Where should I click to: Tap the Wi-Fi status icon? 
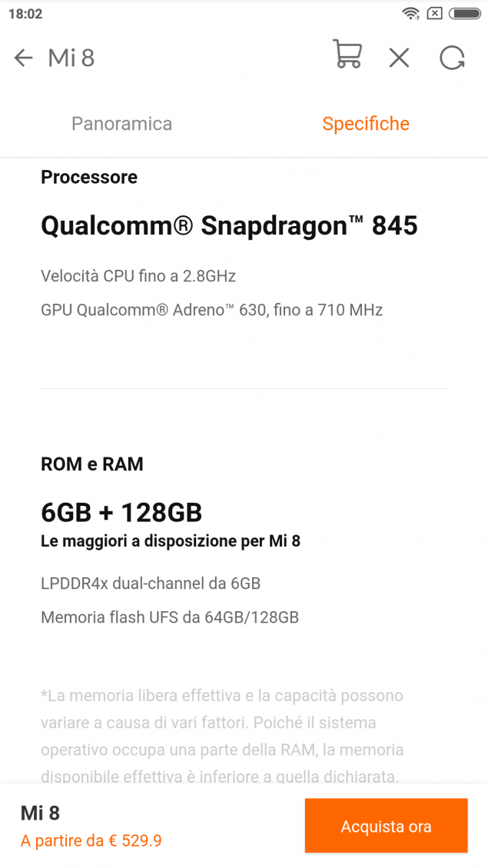coord(411,13)
